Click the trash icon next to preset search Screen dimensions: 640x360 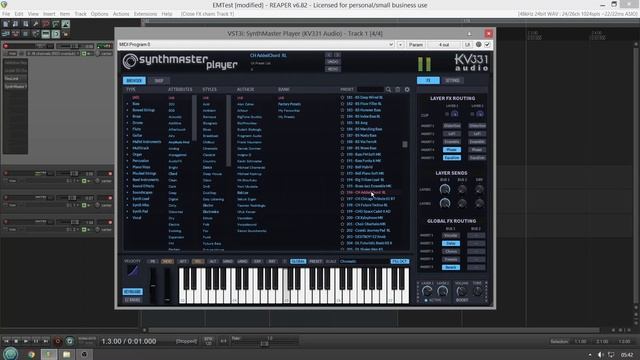398,89
